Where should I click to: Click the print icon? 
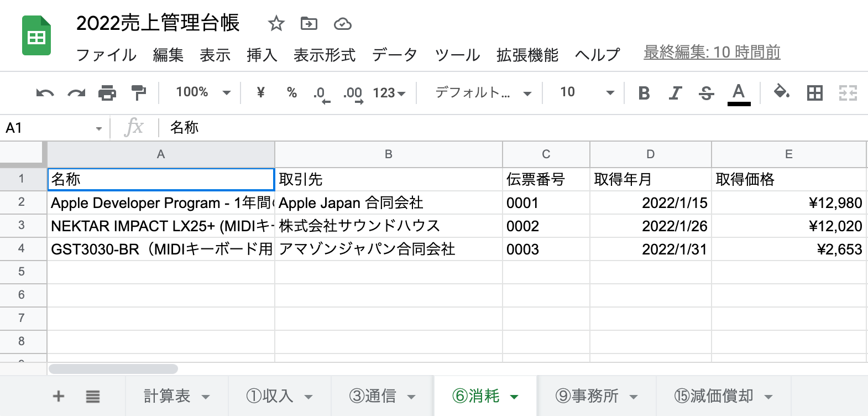(x=107, y=93)
